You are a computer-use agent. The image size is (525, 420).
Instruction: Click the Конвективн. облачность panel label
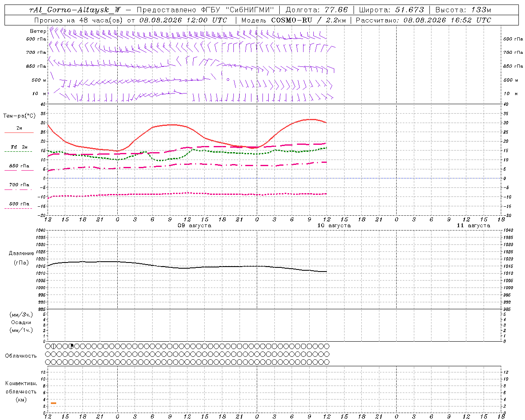pos(21,392)
